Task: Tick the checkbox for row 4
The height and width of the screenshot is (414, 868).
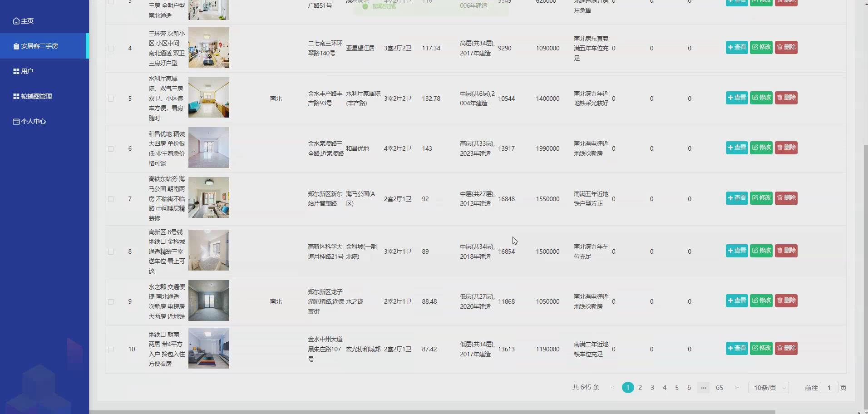Action: click(111, 48)
